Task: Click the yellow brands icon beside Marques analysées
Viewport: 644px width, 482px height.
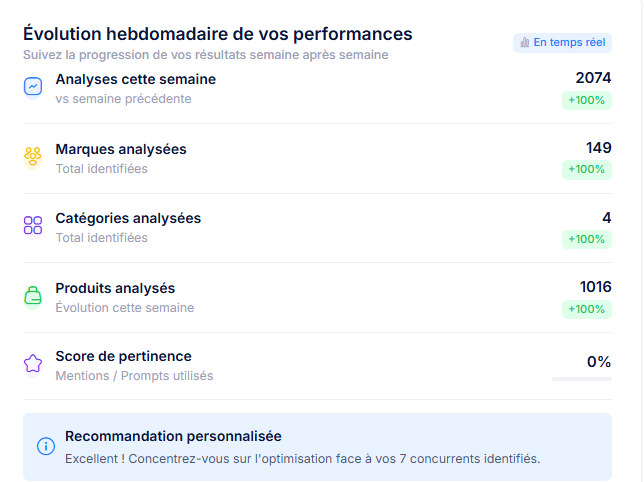Action: [33, 157]
